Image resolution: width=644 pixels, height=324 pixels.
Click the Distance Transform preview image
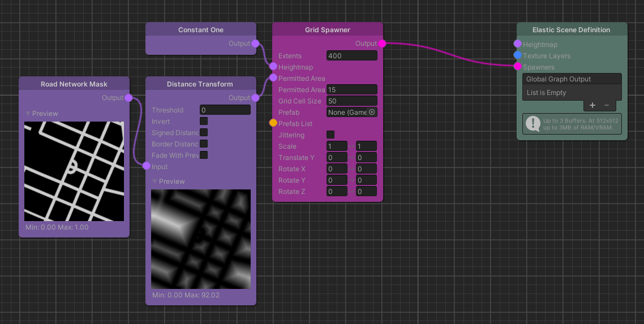click(x=201, y=239)
